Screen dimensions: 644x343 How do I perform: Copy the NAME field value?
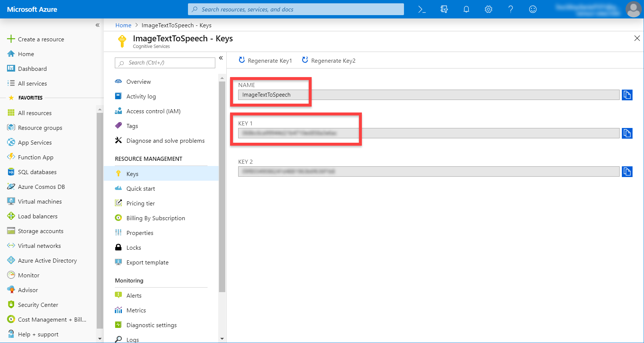[627, 95]
